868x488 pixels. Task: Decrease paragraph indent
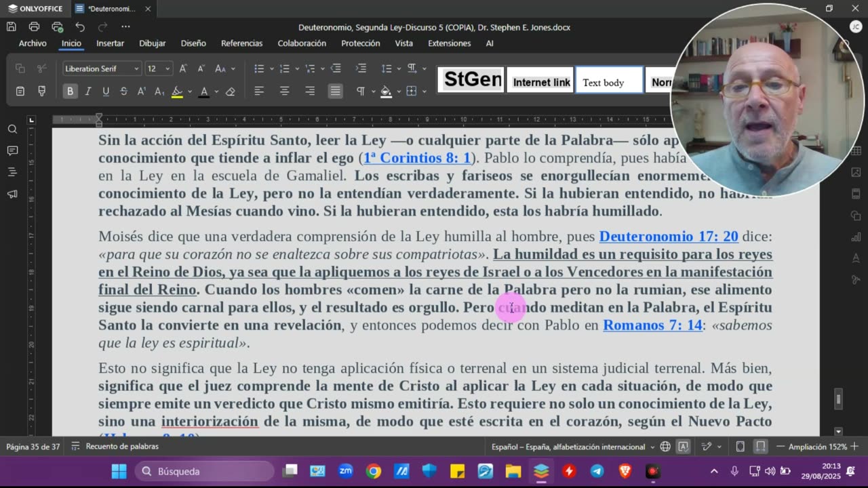[x=336, y=68]
